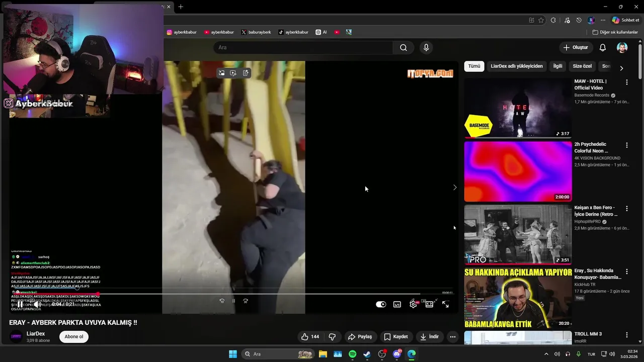Screen dimensions: 644x362
Task: Open browser history clock icon
Action: [x=579, y=20]
